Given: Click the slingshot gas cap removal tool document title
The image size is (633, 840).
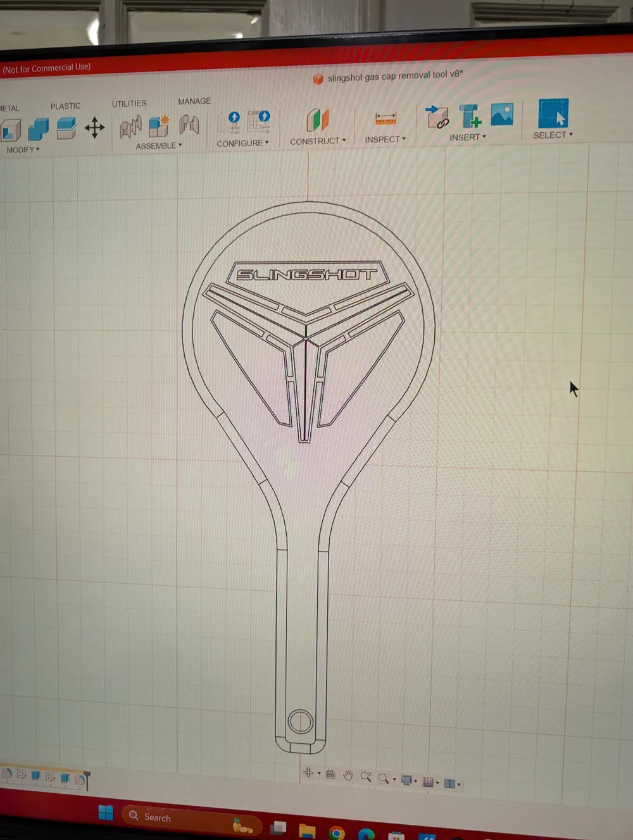Looking at the screenshot, I should [395, 76].
